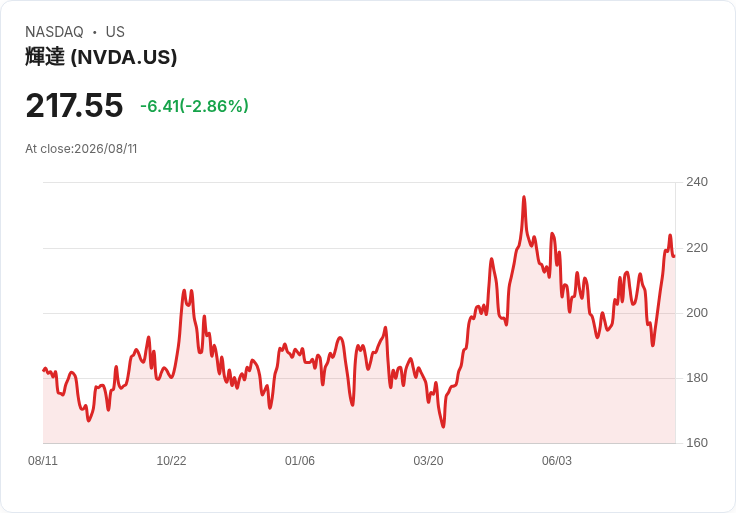The width and height of the screenshot is (736, 513).
Task: Click the chart's lowest trough near 165
Action: [443, 427]
